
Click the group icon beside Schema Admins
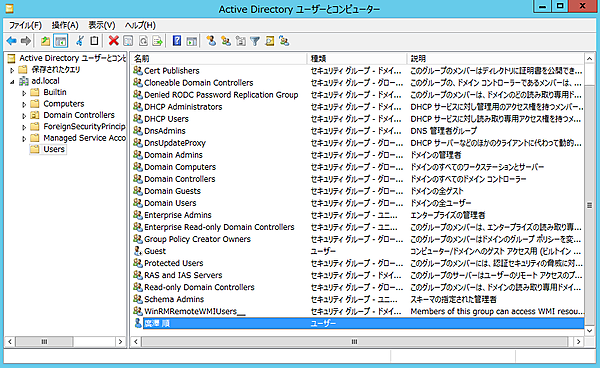138,299
